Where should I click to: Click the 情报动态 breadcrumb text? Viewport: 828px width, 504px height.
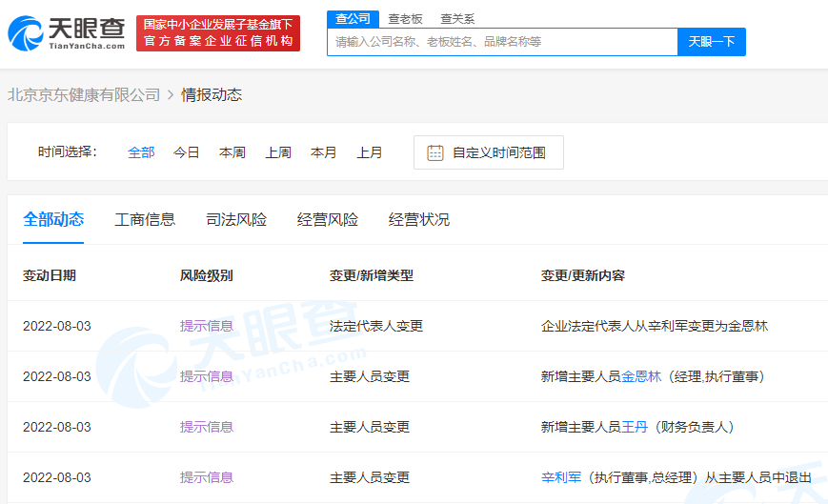click(x=212, y=95)
